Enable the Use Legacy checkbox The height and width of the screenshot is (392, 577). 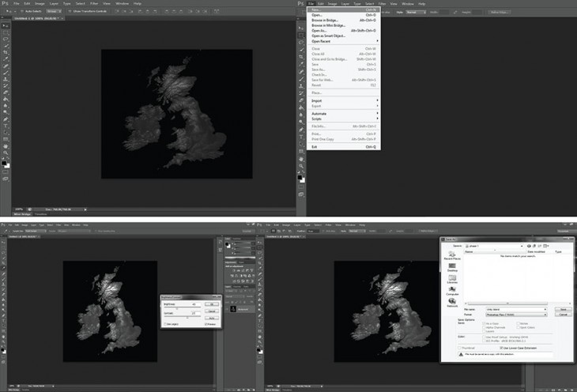[x=165, y=323]
